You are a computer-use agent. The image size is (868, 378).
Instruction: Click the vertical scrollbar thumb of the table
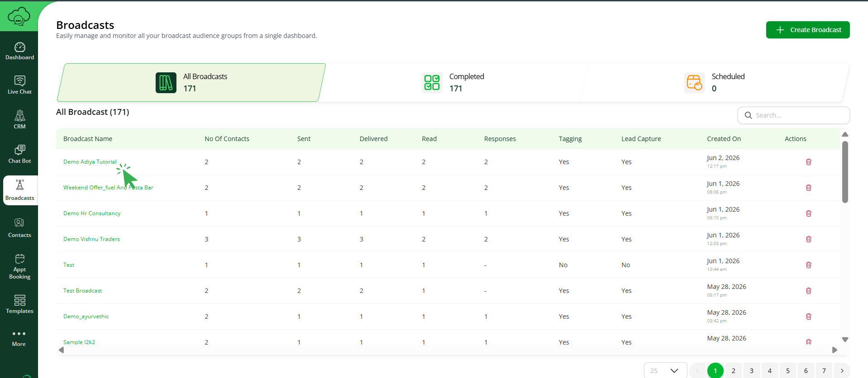point(845,172)
